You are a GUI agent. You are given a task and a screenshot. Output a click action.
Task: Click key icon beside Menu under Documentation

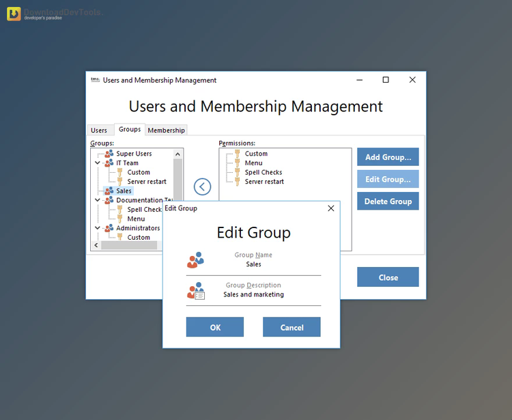coord(120,219)
